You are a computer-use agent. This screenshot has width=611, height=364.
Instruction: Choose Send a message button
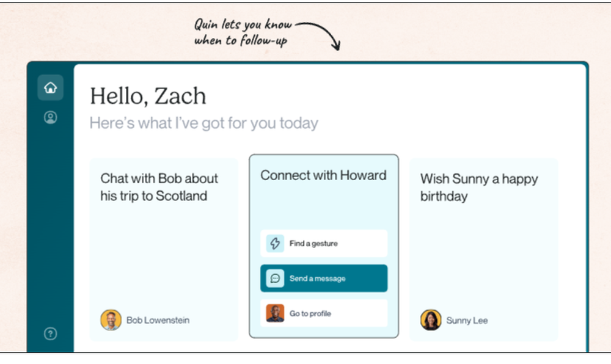(x=324, y=278)
